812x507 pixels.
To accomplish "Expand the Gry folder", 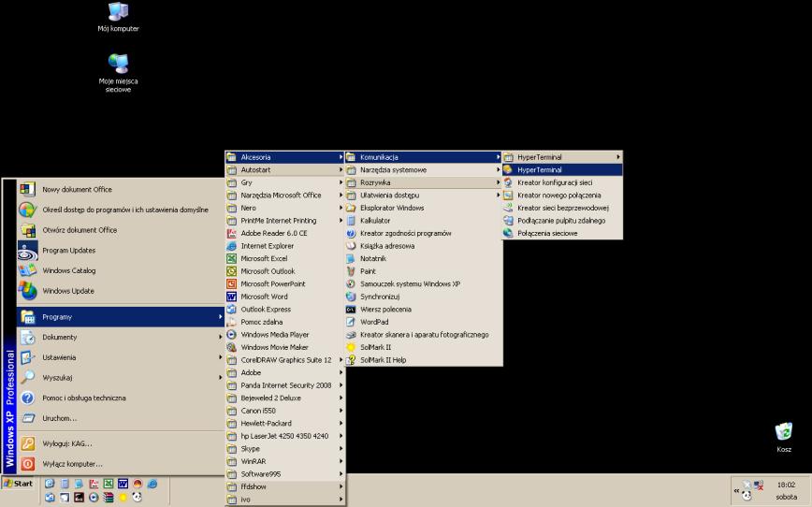I will [x=284, y=182].
